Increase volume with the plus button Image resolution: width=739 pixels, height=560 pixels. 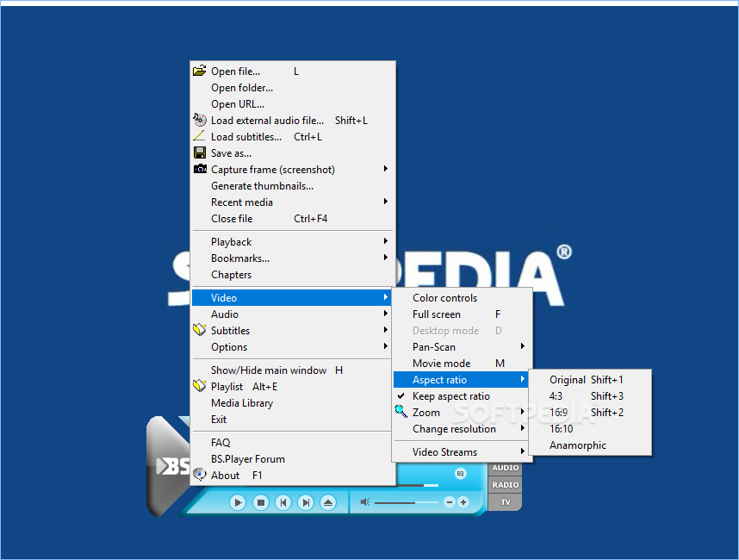pyautogui.click(x=463, y=502)
